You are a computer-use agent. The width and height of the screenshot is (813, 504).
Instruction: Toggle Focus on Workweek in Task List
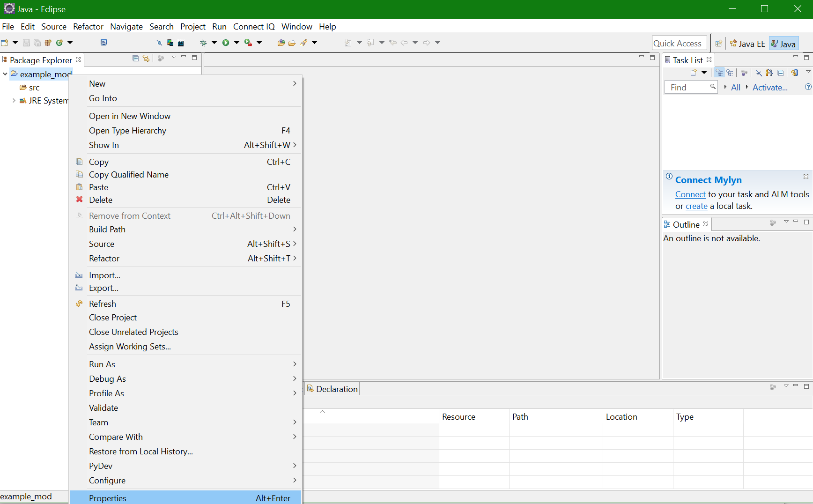pyautogui.click(x=744, y=73)
